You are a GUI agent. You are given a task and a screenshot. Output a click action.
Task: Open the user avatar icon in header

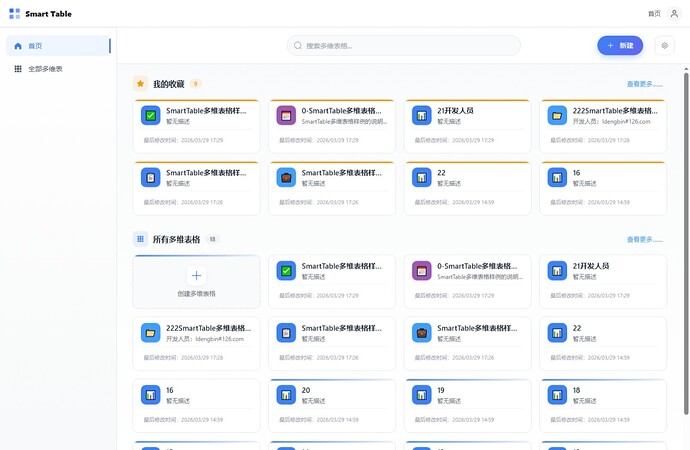point(674,14)
